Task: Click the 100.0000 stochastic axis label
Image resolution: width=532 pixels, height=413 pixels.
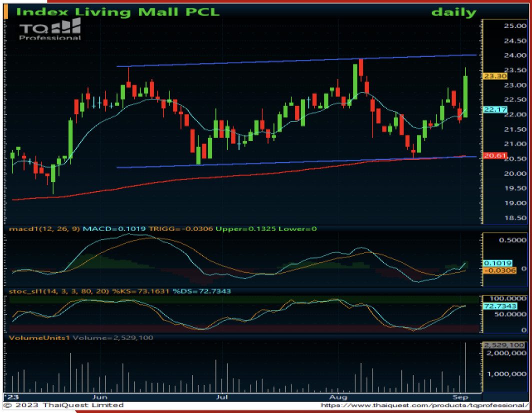Action: 508,298
